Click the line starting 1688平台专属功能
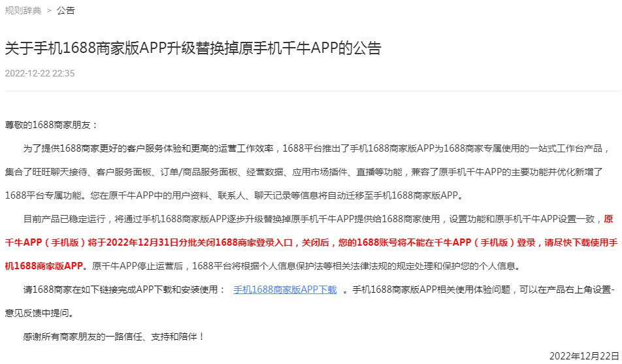This screenshot has width=622, height=364. point(234,195)
